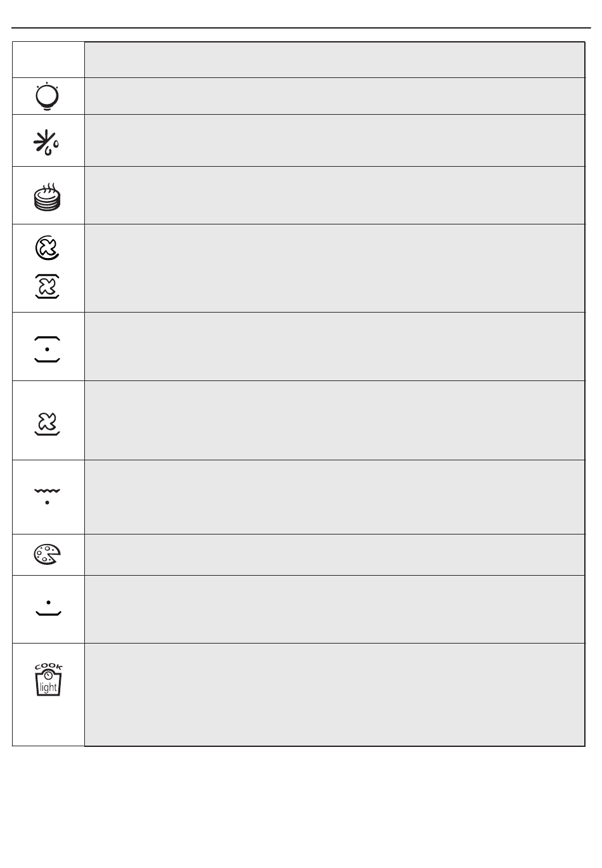Click the COOK light scale icon
Image resolution: width=602 pixels, height=868 pixels.
click(x=48, y=679)
